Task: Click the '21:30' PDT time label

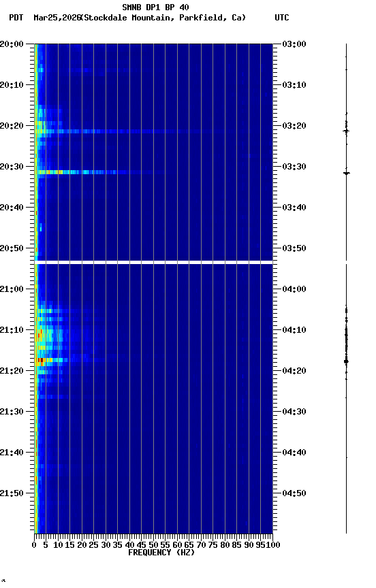Action: pyautogui.click(x=12, y=412)
